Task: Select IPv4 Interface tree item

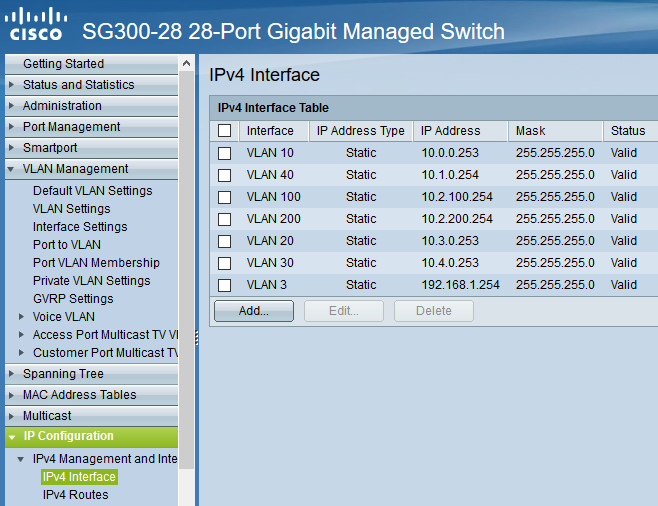Action: pyautogui.click(x=79, y=477)
